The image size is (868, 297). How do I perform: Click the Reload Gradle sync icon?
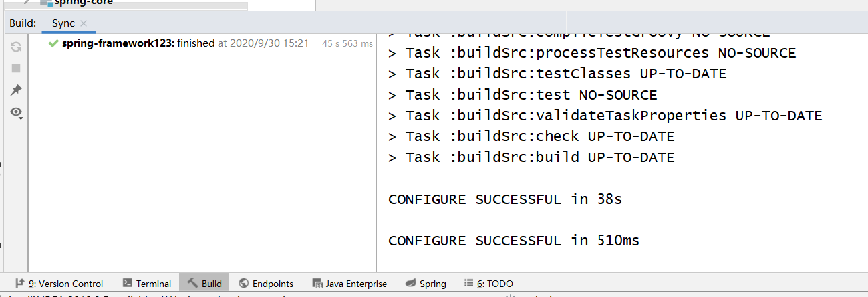pyautogui.click(x=16, y=47)
